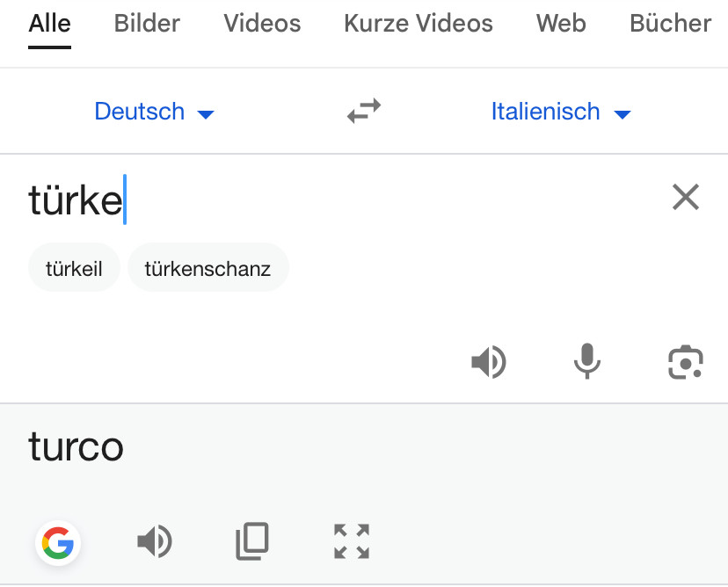Switch to the Web tab
Viewport: 728px width, 587px height.
coord(561,24)
